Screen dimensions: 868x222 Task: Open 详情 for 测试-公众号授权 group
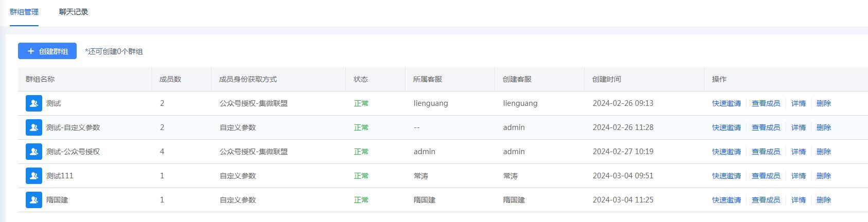(x=799, y=152)
